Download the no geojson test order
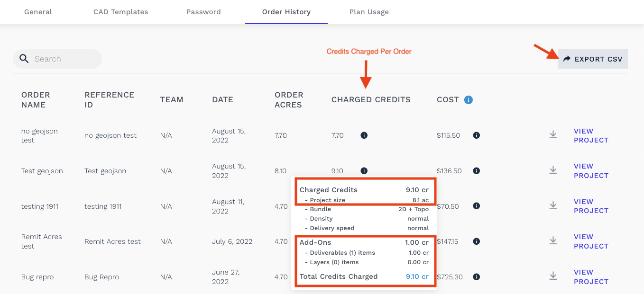This screenshot has height=294, width=644. [x=553, y=135]
